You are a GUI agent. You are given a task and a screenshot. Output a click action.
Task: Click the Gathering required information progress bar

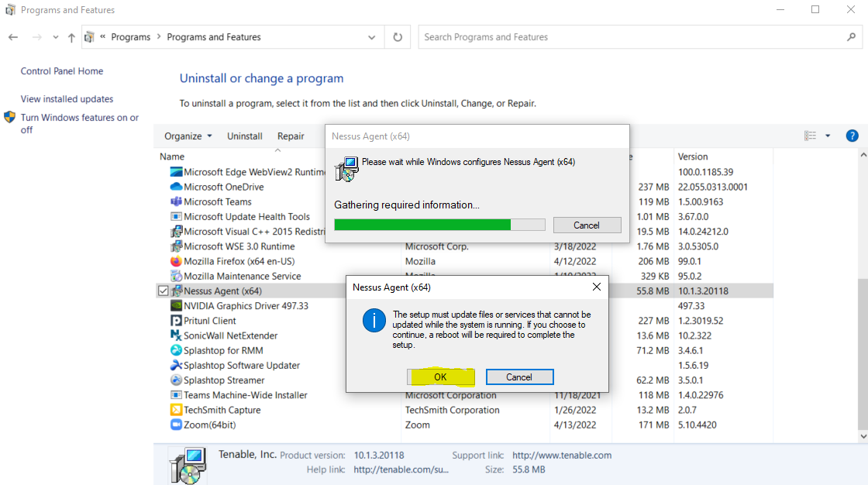(x=439, y=225)
